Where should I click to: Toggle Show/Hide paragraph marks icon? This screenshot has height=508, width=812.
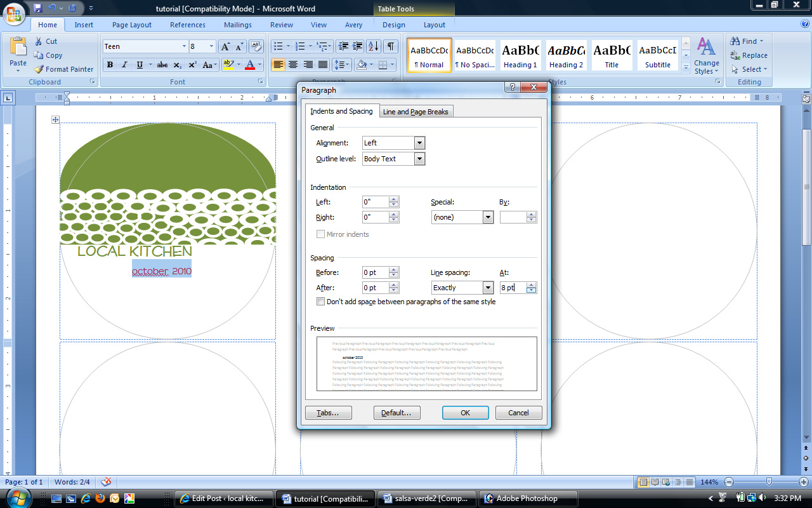point(391,46)
